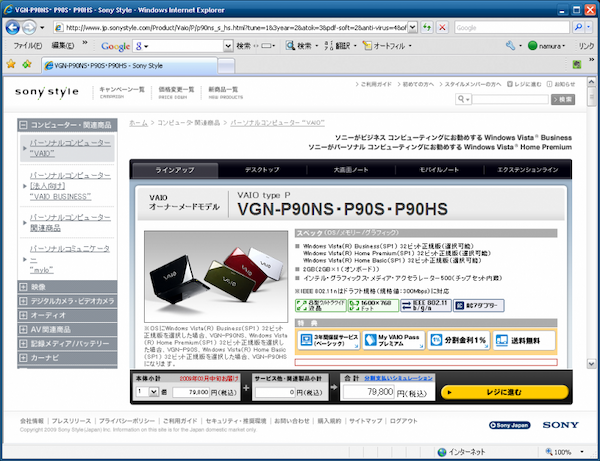Click the yellow レジに進む checkout button

504,392
